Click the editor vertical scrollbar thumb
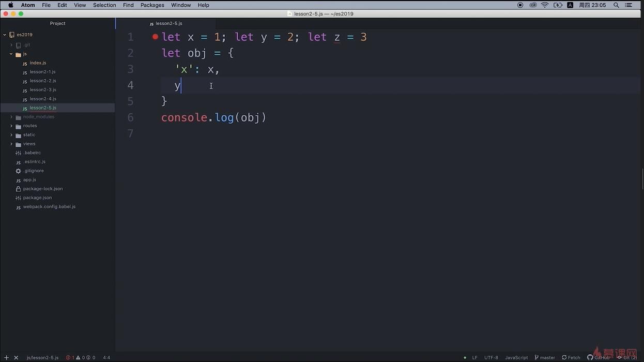Viewport: 644px width, 362px height. pos(642,178)
